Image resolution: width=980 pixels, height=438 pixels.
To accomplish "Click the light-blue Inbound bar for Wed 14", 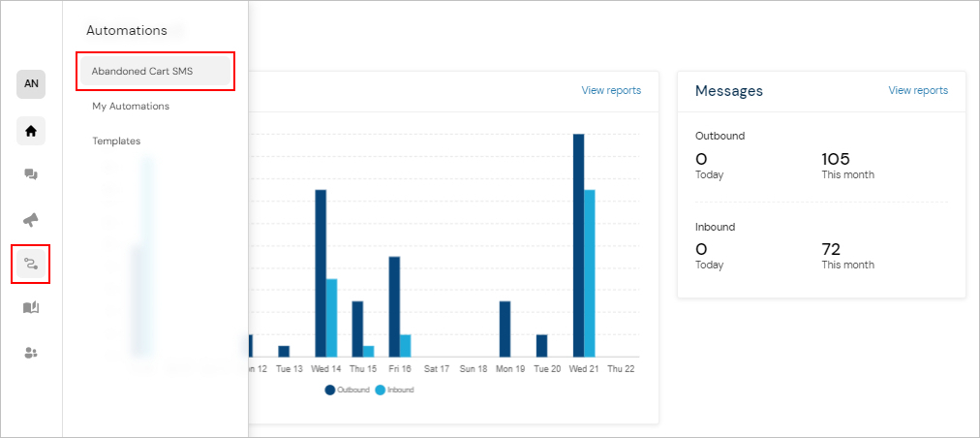I will tap(331, 318).
